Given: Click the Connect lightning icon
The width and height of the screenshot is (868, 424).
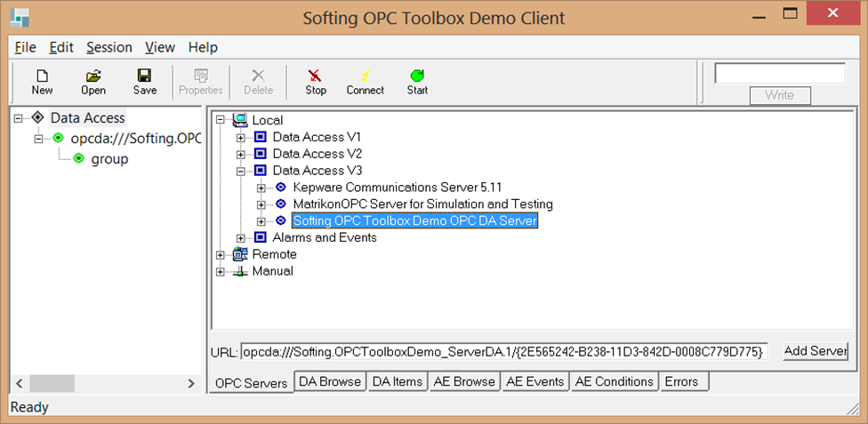Looking at the screenshot, I should point(366,76).
